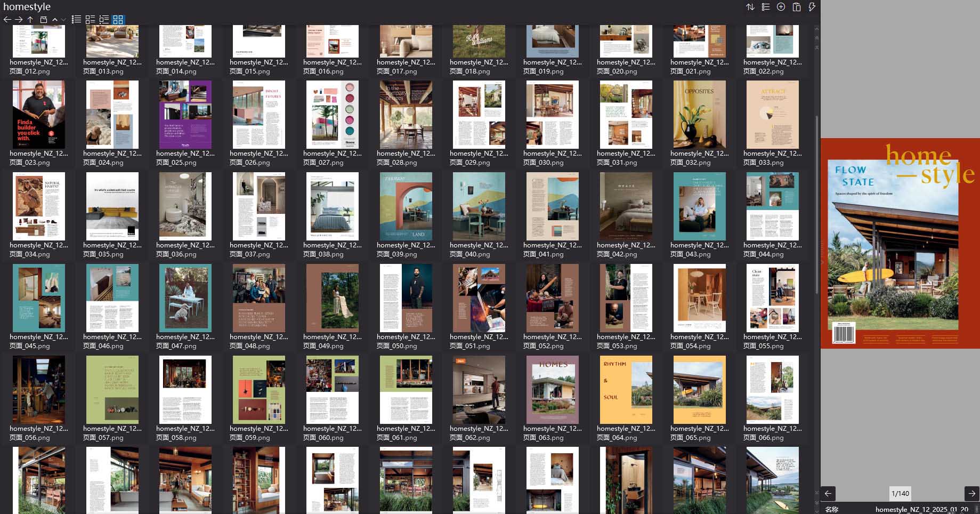Switch to list view layout
The width and height of the screenshot is (980, 514).
[x=76, y=20]
